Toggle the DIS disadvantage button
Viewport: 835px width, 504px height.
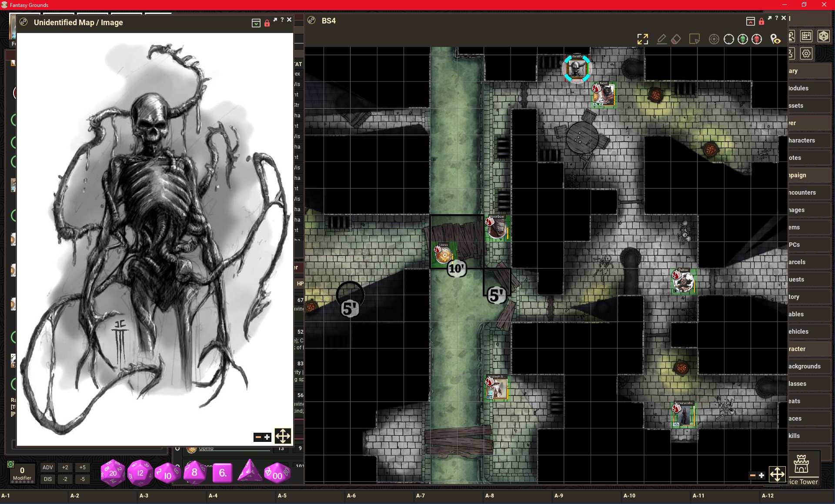[x=48, y=479]
